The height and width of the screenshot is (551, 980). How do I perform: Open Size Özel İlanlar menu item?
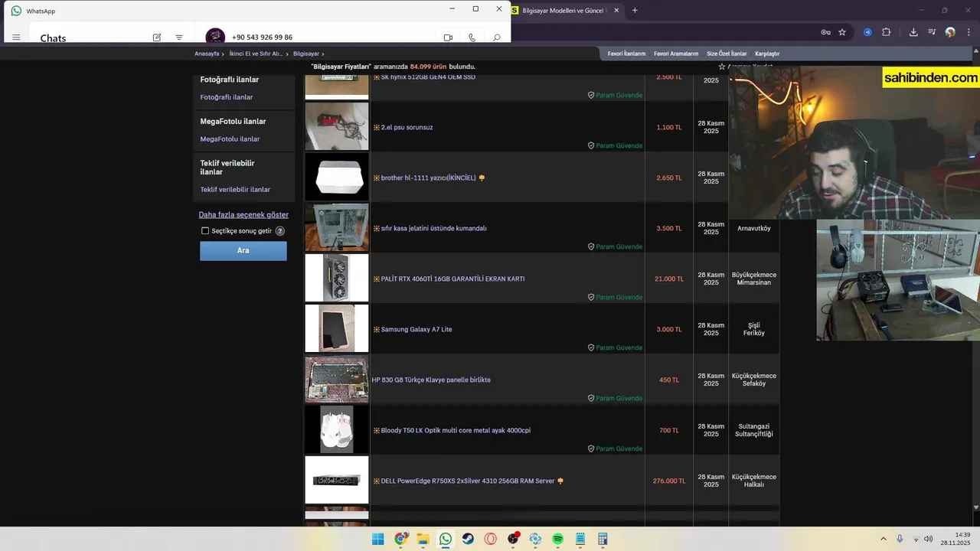[x=727, y=54]
